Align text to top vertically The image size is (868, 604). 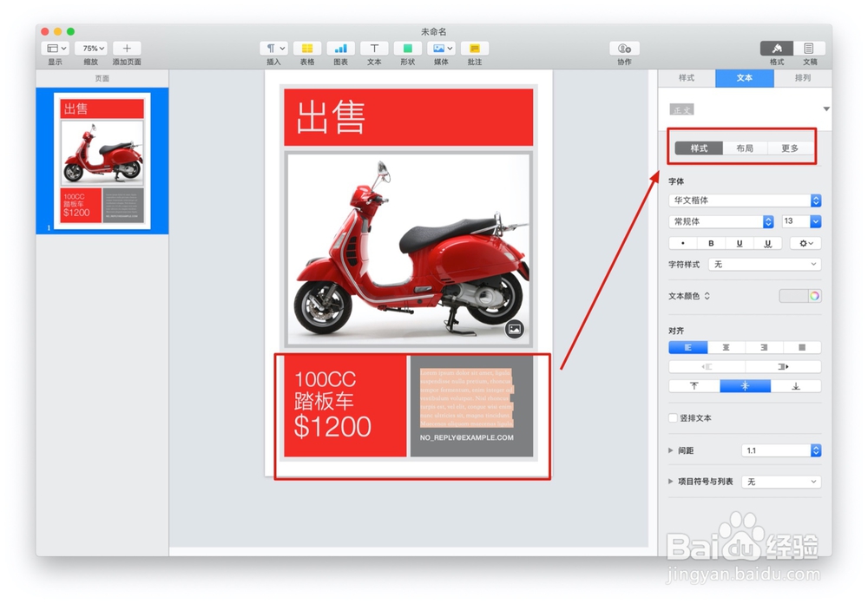(x=694, y=386)
